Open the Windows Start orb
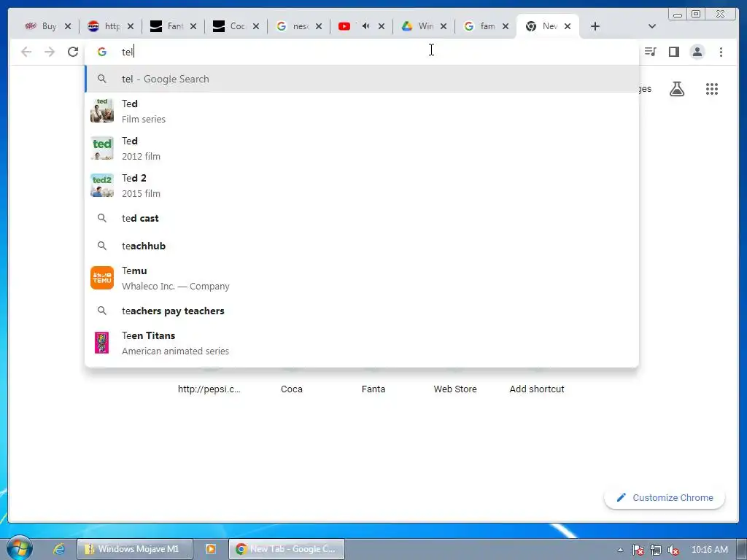This screenshot has width=747, height=560. pyautogui.click(x=20, y=548)
